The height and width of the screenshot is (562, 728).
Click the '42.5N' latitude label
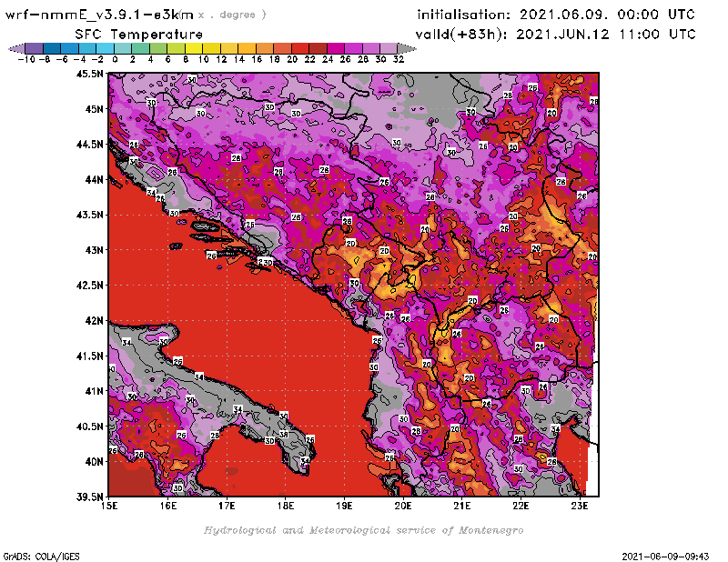(89, 285)
